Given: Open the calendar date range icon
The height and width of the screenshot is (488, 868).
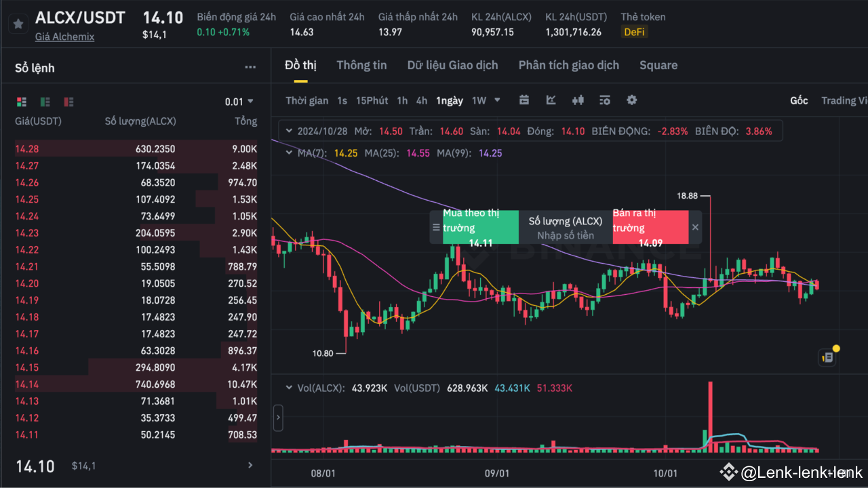Looking at the screenshot, I should click(524, 100).
